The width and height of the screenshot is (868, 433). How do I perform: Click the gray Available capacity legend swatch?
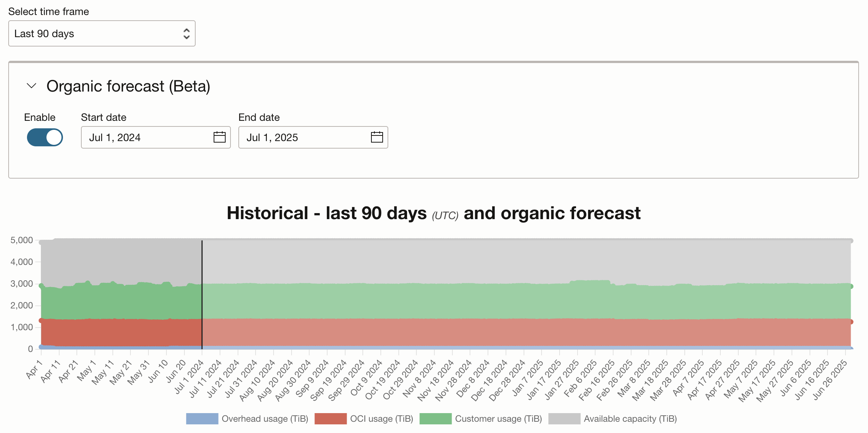pos(564,419)
